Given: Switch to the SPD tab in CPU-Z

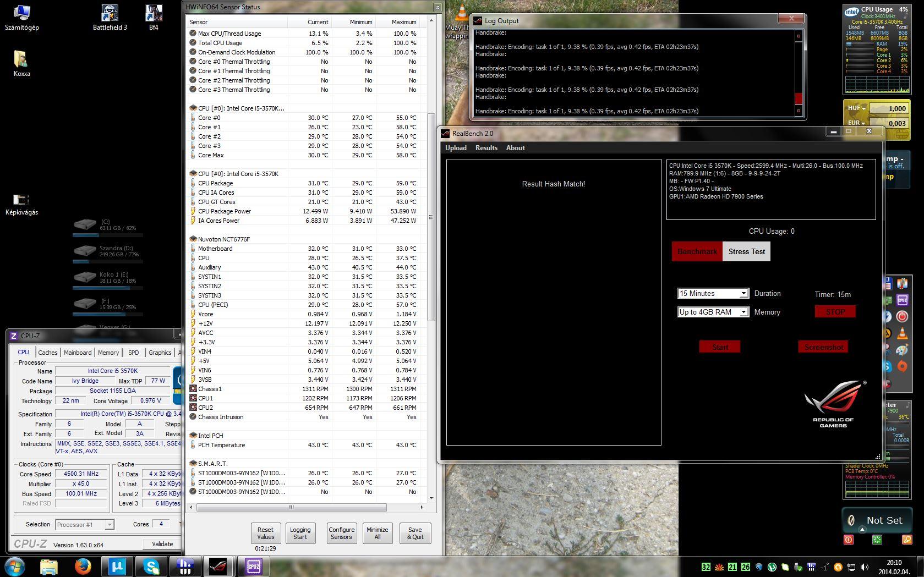Looking at the screenshot, I should 134,353.
